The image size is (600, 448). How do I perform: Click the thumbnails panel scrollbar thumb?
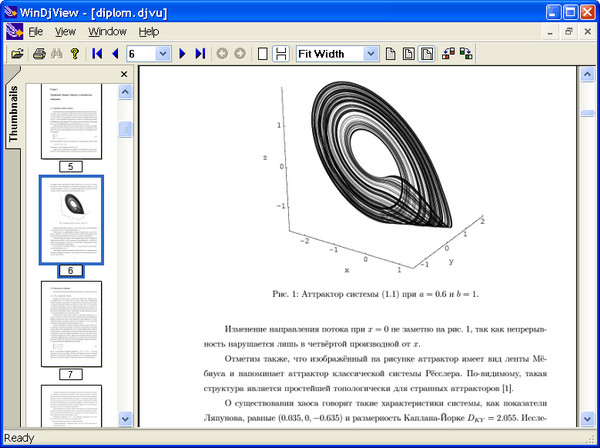point(126,130)
